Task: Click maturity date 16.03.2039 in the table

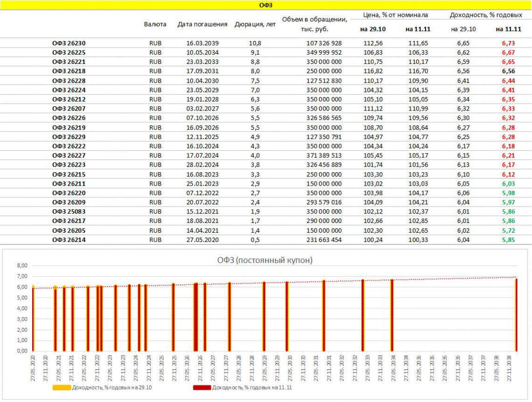Action: (x=202, y=43)
